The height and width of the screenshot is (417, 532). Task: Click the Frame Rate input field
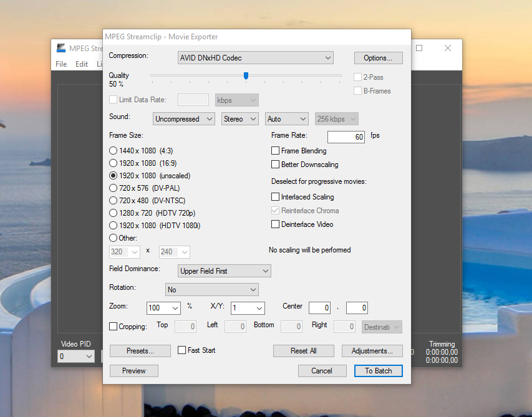[x=346, y=137]
